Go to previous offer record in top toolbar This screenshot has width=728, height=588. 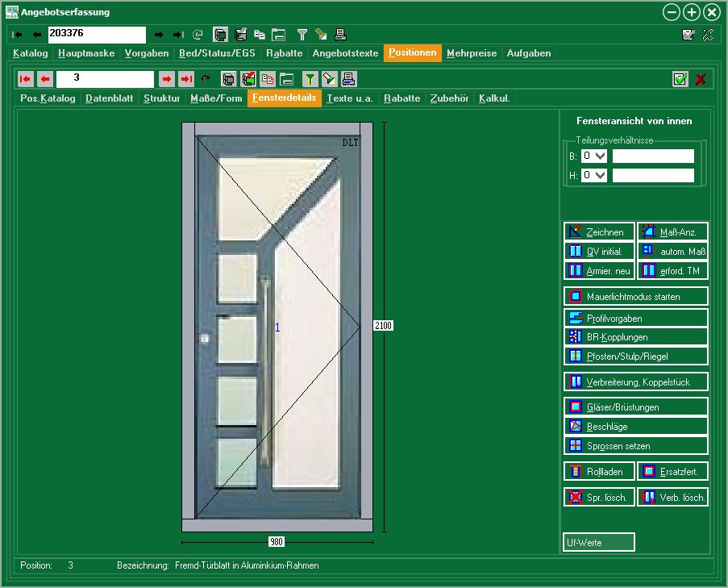(36, 35)
